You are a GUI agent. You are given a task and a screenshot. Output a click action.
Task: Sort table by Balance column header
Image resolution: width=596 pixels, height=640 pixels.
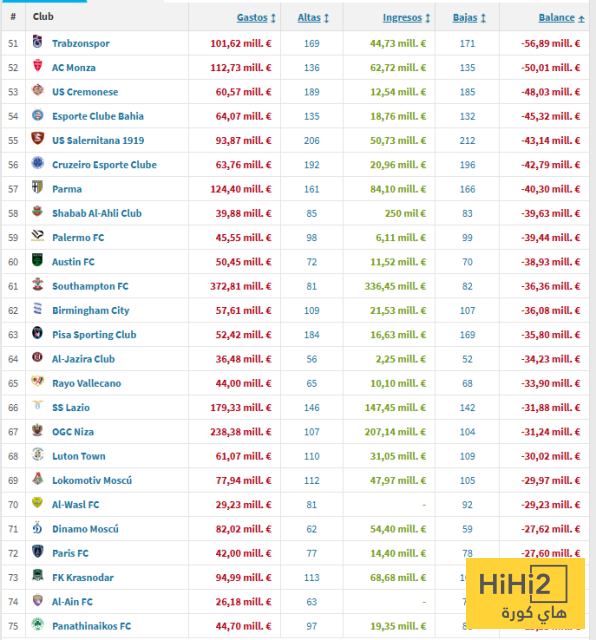[x=561, y=18]
